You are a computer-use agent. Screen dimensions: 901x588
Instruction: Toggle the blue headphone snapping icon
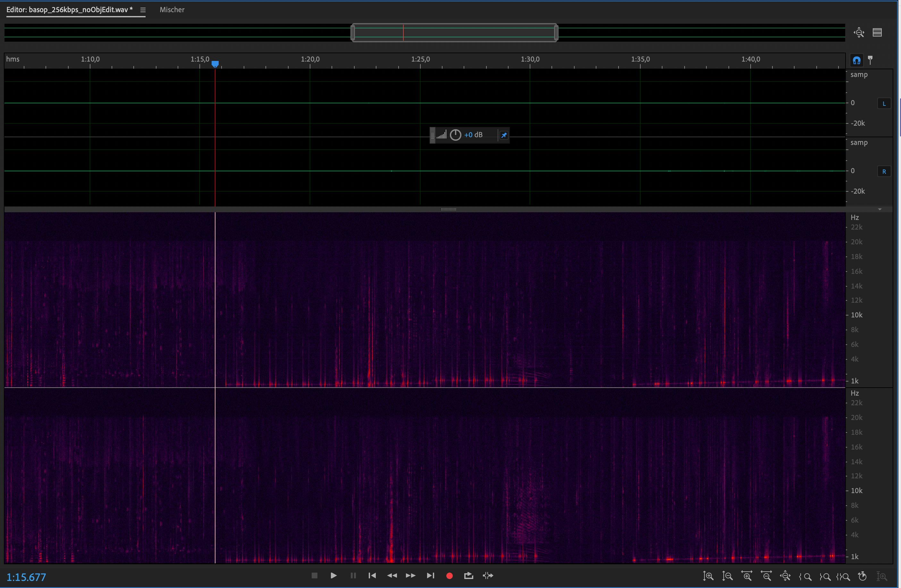coord(857,60)
